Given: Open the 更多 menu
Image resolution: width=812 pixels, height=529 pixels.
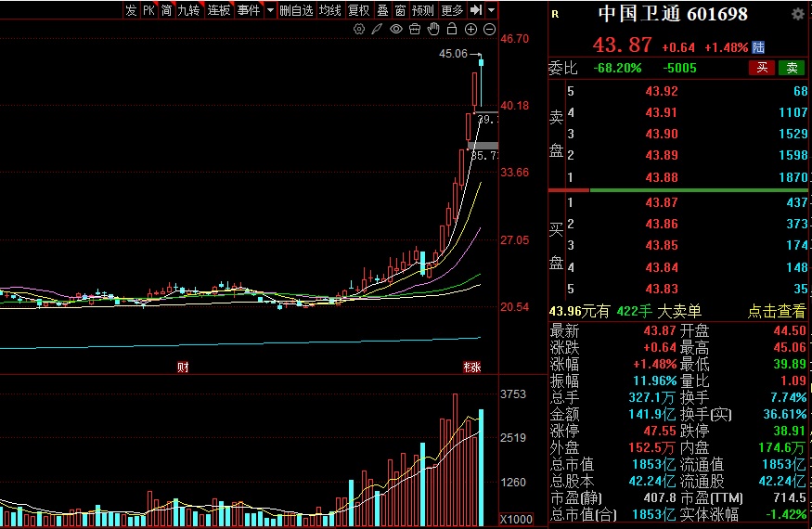Looking at the screenshot, I should (452, 10).
